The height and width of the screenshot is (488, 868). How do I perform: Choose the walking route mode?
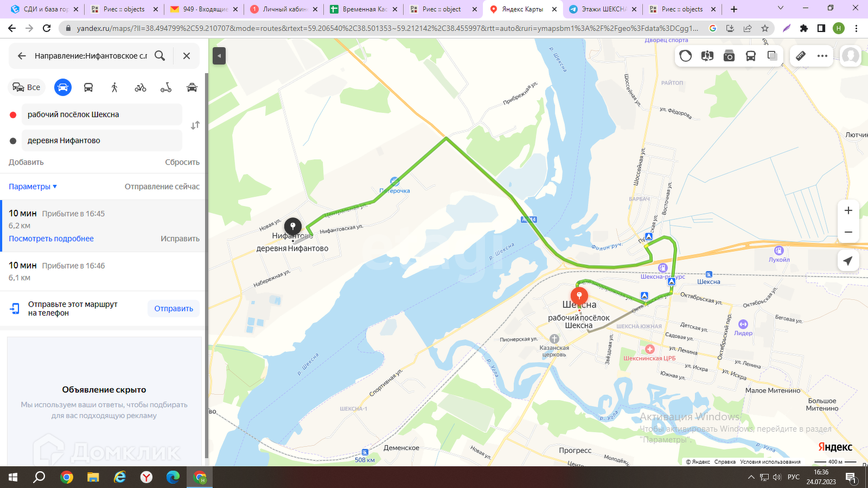click(114, 87)
